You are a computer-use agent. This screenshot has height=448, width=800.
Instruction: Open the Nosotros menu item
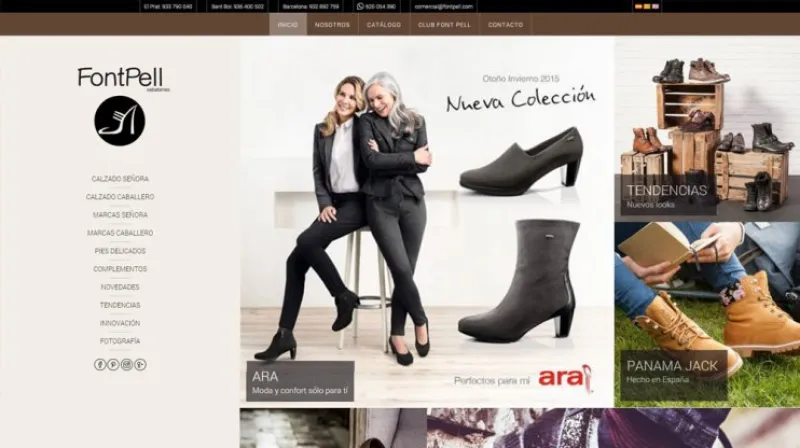pyautogui.click(x=332, y=24)
